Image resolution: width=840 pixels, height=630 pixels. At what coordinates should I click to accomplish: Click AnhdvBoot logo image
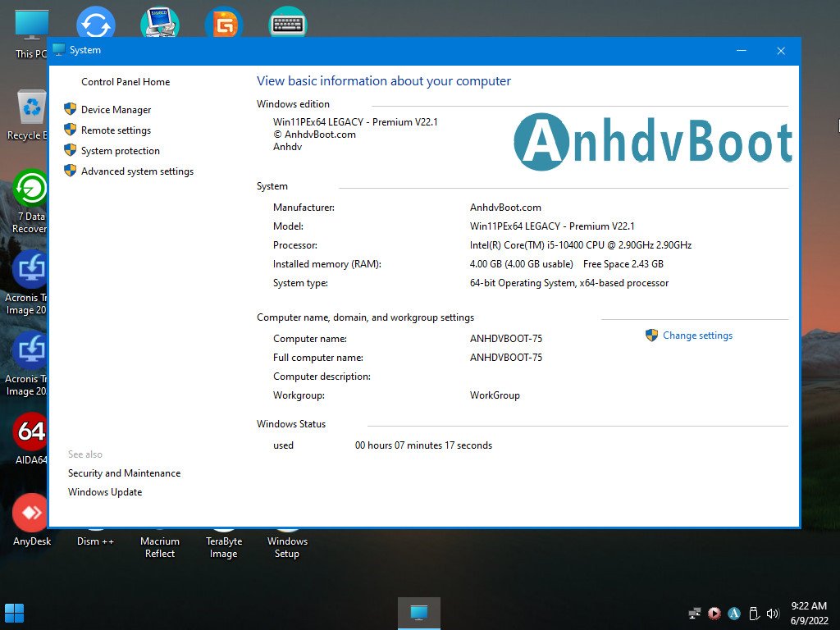pyautogui.click(x=652, y=142)
